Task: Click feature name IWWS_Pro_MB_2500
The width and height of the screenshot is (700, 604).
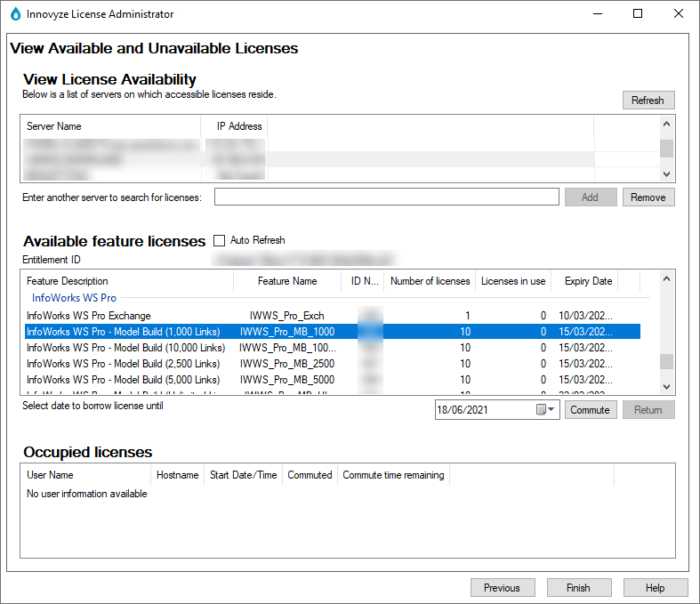Action: click(287, 364)
